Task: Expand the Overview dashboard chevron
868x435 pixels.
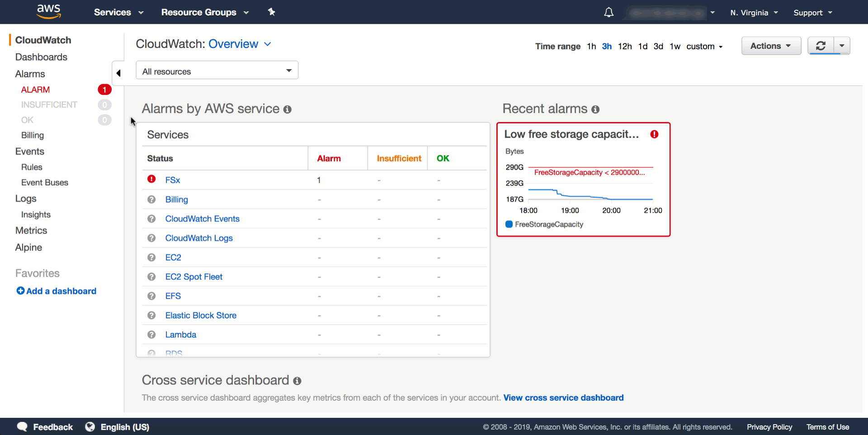Action: click(268, 44)
